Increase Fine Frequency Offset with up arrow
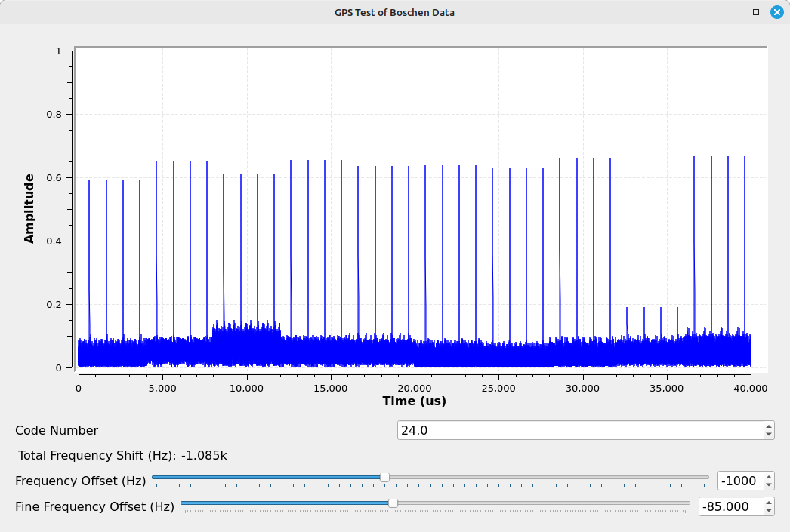The height and width of the screenshot is (532, 790). pos(768,502)
